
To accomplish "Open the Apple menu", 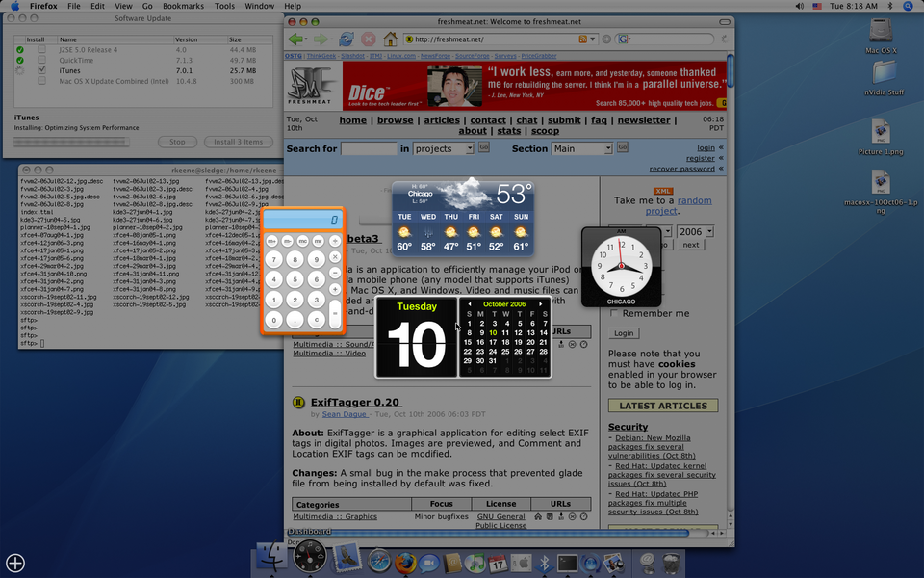I will click(15, 6).
